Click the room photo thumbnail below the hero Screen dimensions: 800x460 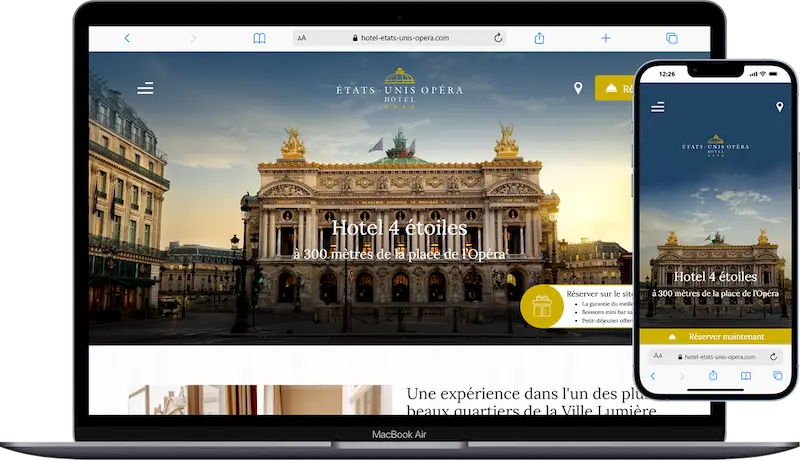coord(260,400)
